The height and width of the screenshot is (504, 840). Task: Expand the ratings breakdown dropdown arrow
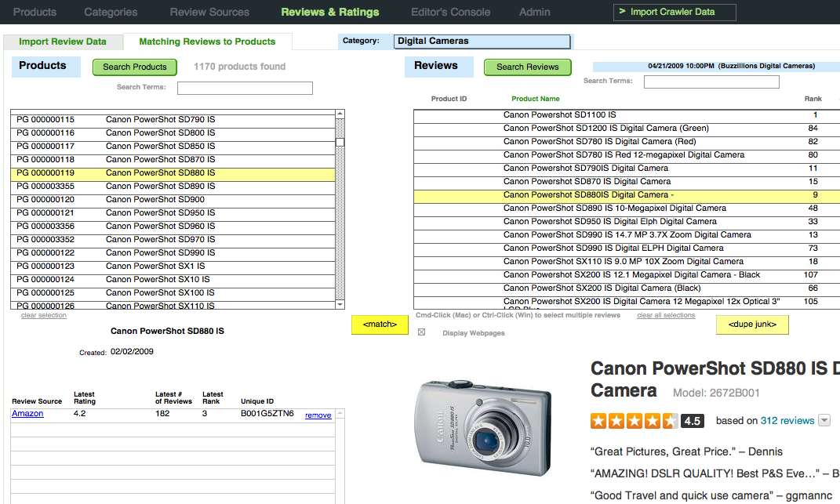tap(824, 420)
